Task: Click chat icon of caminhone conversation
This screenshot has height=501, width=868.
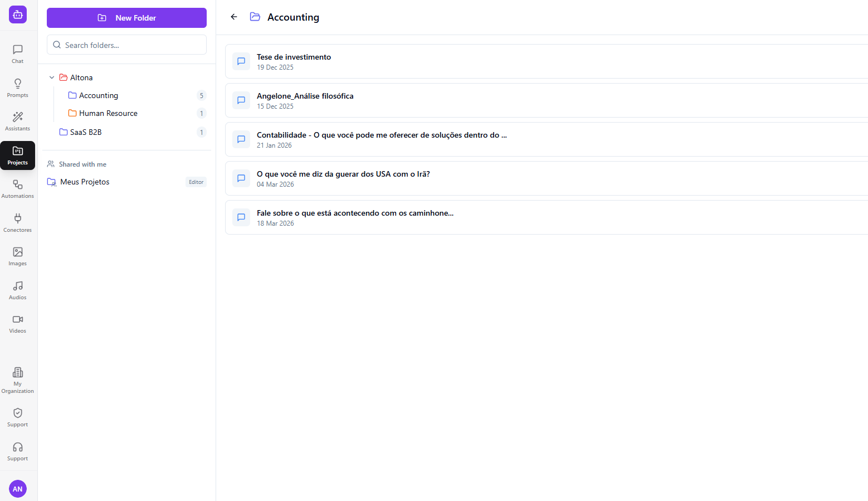Action: click(x=241, y=217)
